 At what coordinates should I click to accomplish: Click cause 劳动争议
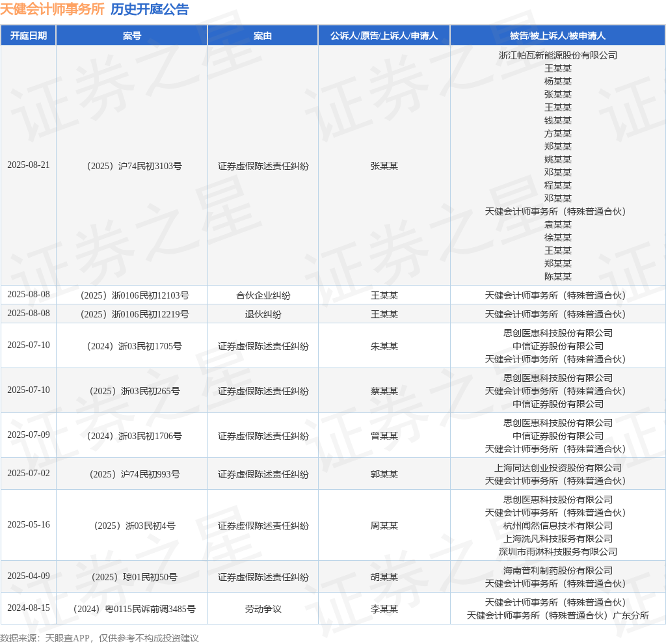pos(263,609)
